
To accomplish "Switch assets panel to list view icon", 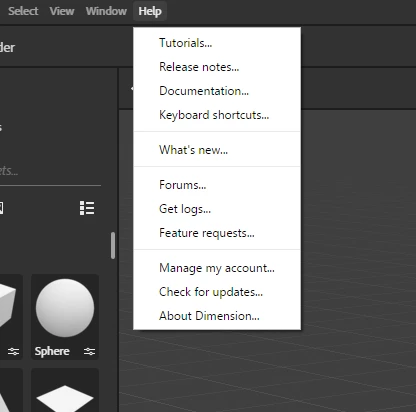I will (87, 208).
